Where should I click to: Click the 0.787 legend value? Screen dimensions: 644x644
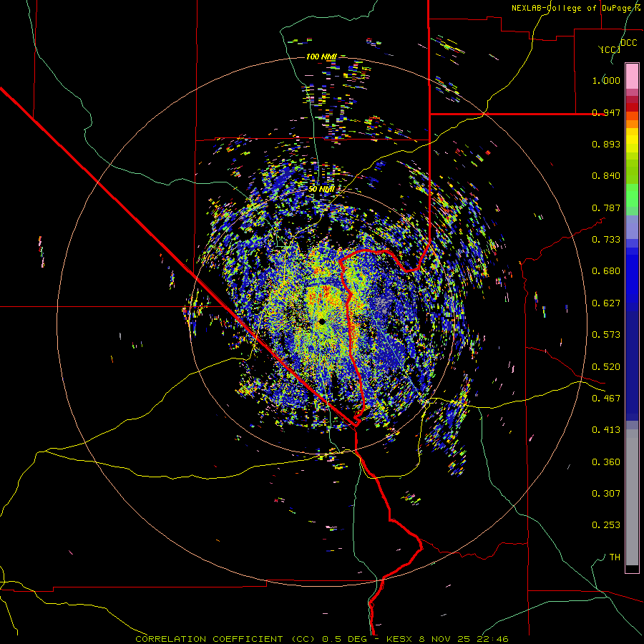(606, 208)
